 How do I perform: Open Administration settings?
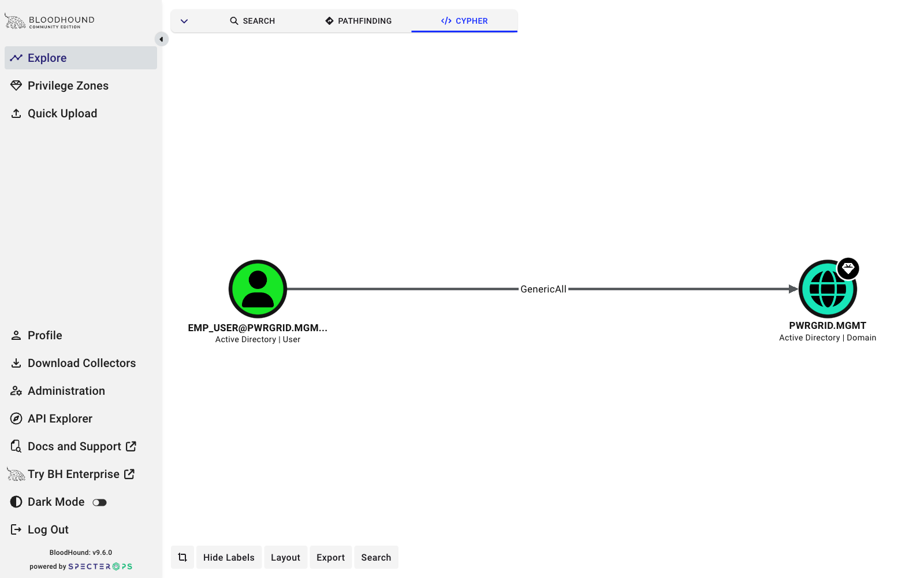pyautogui.click(x=81, y=391)
